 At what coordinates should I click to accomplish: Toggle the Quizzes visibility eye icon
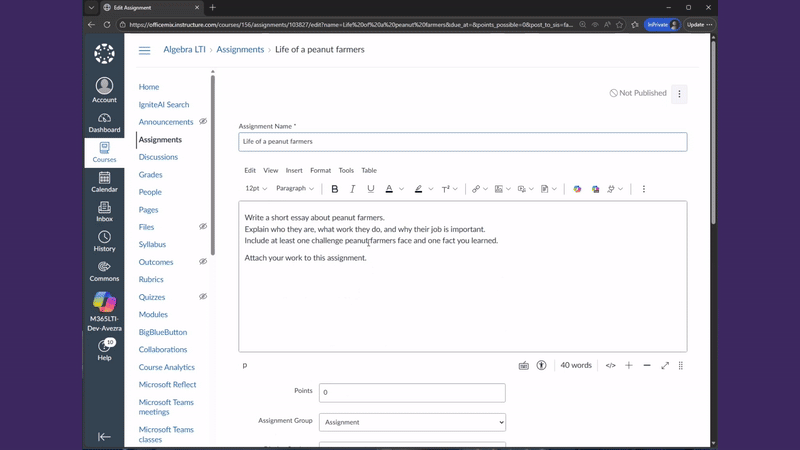(203, 296)
